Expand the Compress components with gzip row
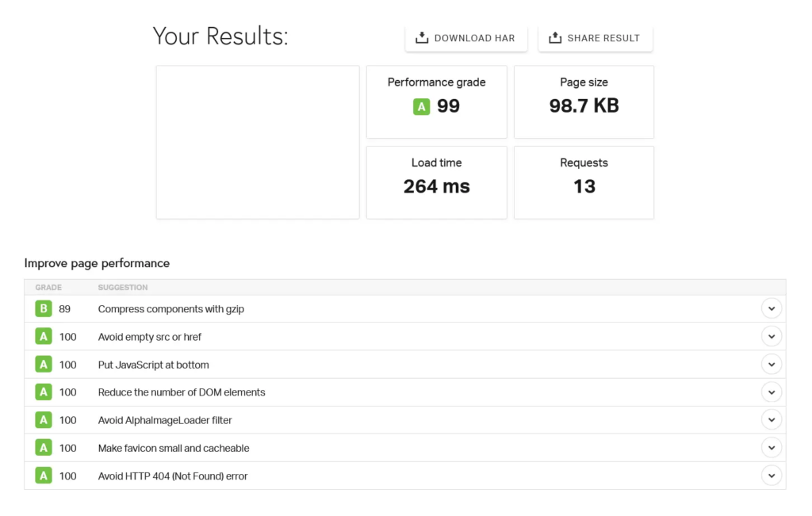Screen dimensions: 812x516 pyautogui.click(x=771, y=309)
